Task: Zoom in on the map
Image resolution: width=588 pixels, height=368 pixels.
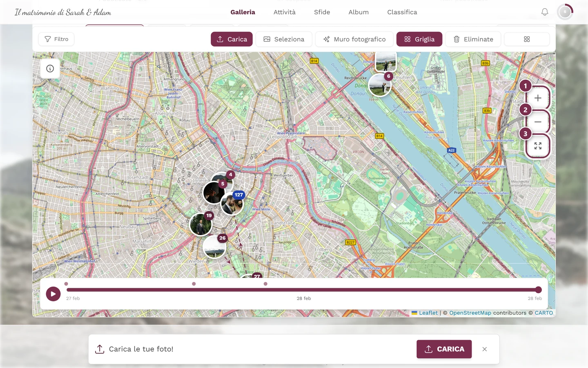Action: 538,98
